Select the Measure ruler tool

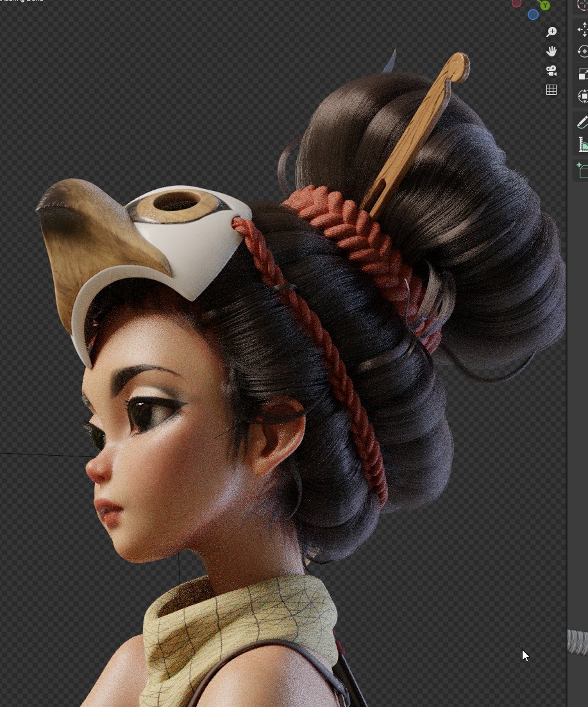coord(583,144)
